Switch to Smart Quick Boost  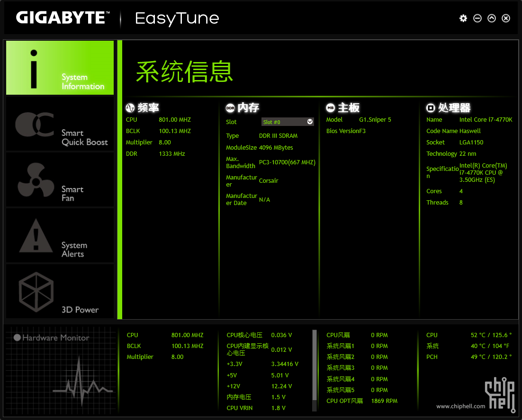pyautogui.click(x=60, y=124)
